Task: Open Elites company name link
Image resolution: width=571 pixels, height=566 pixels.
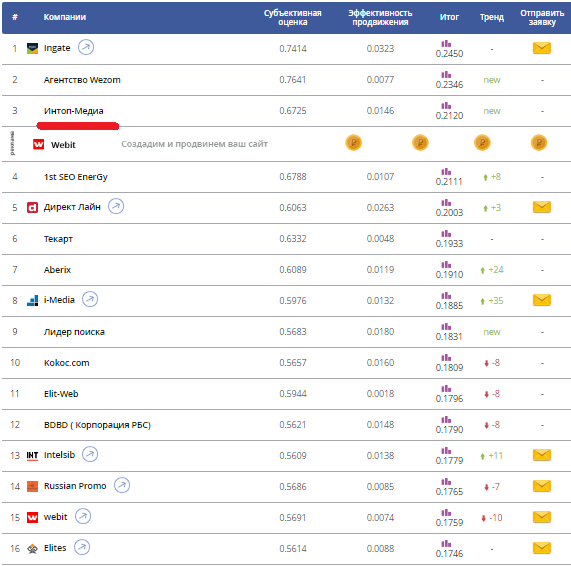Action: (55, 548)
